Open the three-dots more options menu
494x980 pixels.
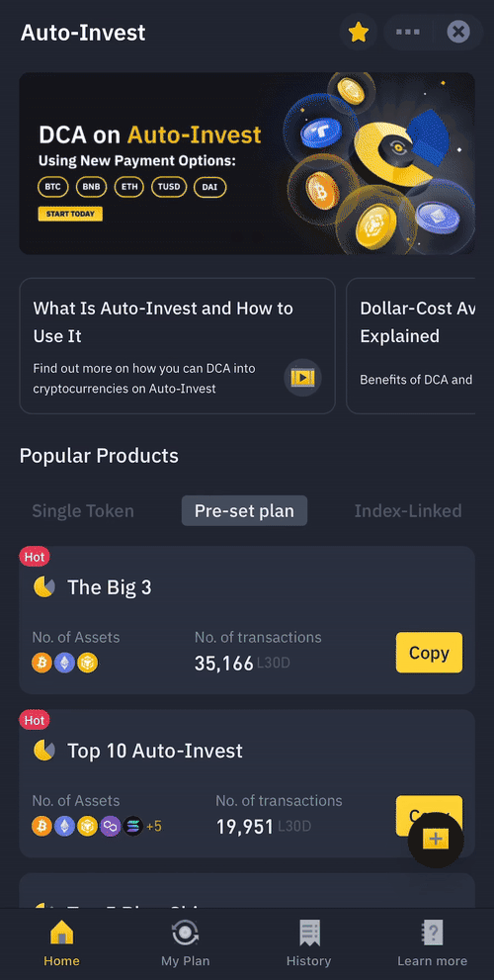click(x=408, y=32)
